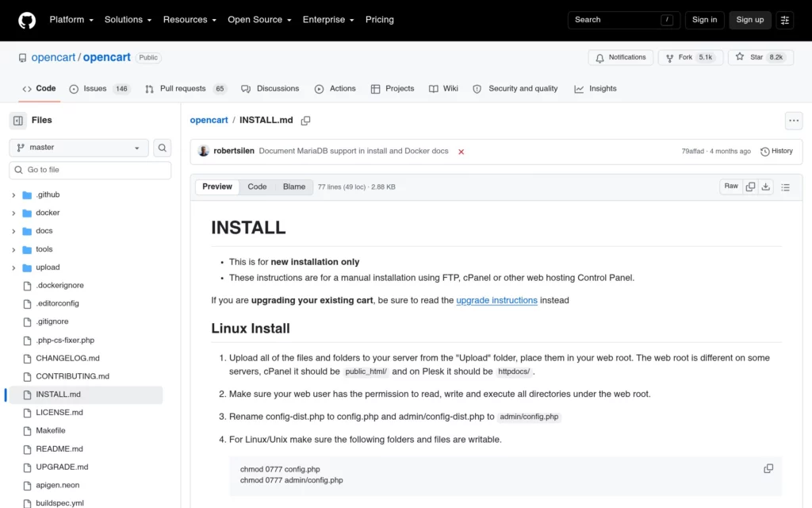The width and height of the screenshot is (812, 508).
Task: Open the .dockerignore file
Action: pos(59,286)
